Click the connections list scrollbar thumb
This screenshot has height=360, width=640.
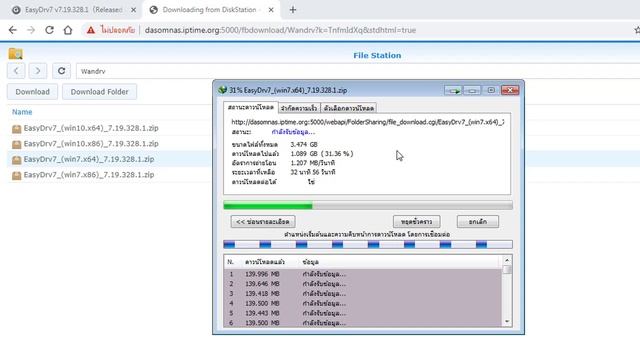click(507, 269)
